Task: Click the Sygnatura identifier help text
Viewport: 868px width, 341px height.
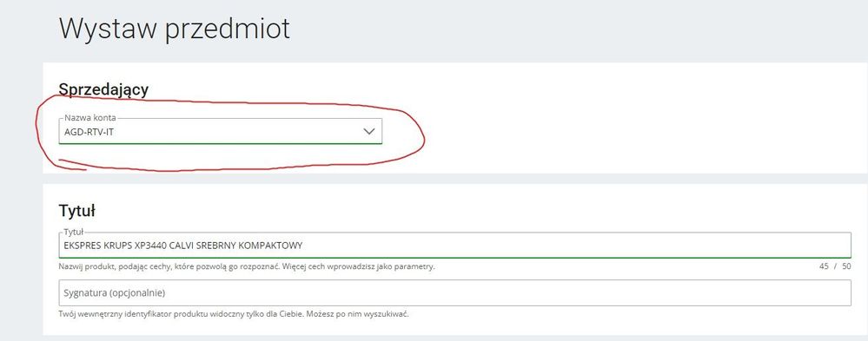Action: pyautogui.click(x=234, y=314)
